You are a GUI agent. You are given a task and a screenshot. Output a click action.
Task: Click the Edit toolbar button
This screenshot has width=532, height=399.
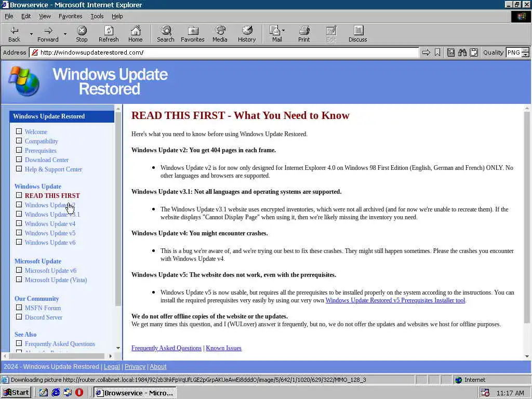point(331,34)
